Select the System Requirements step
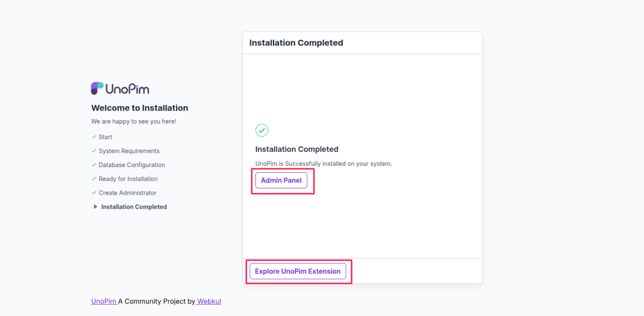Viewport: 644px width, 316px height. (129, 151)
